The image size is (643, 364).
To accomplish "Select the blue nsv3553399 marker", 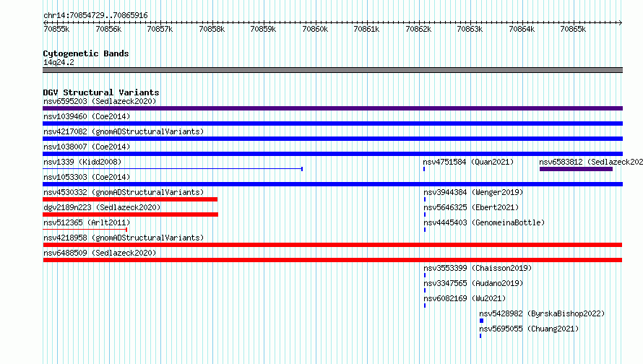I will (x=425, y=275).
